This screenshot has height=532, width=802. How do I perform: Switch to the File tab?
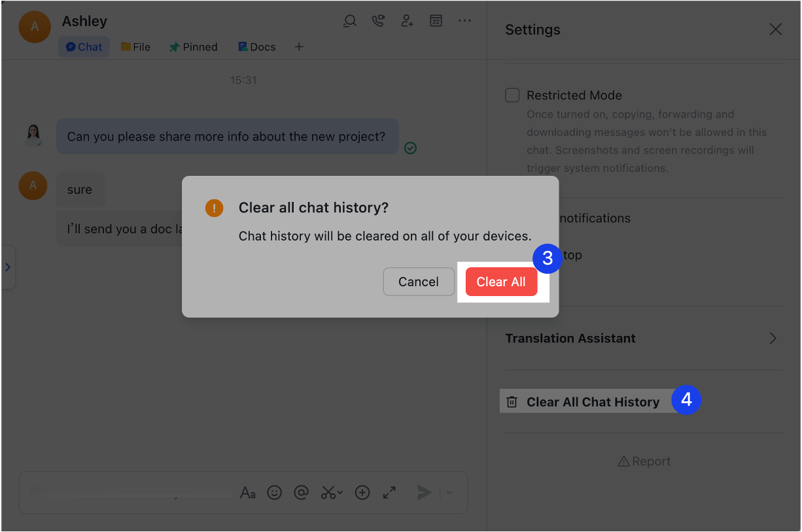[135, 46]
